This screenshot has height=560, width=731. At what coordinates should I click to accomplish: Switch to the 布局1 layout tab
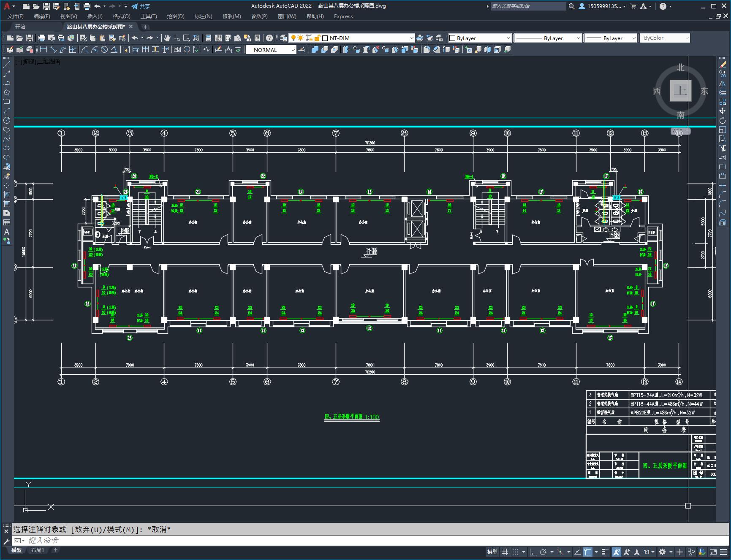pos(38,550)
